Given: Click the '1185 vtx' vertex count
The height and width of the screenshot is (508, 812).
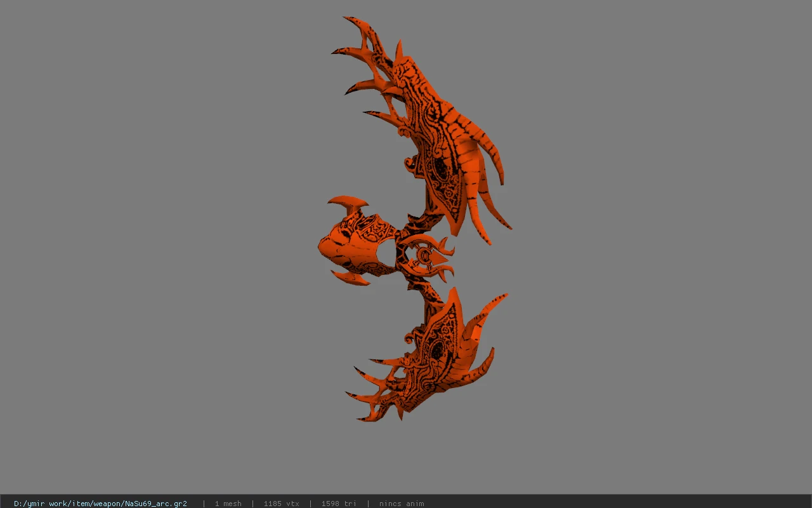Looking at the screenshot, I should click(x=281, y=504).
